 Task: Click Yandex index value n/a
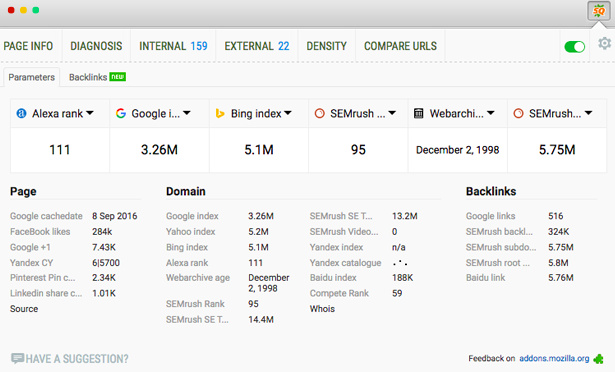399,247
